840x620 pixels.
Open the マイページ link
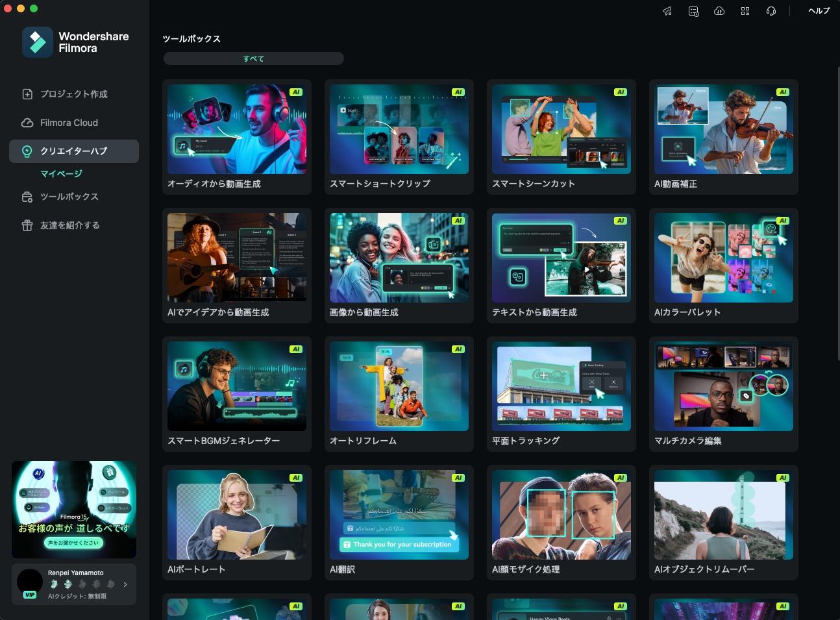(61, 174)
